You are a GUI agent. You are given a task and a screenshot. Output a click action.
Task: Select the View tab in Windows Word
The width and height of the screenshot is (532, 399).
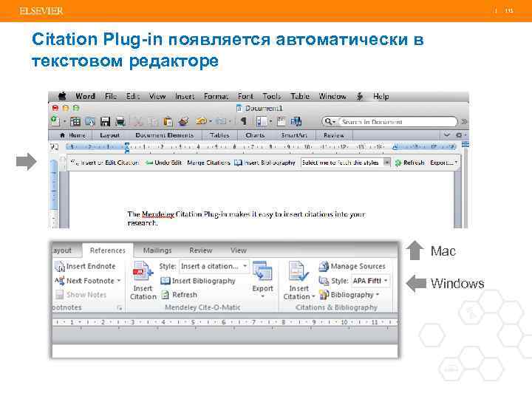click(x=238, y=250)
